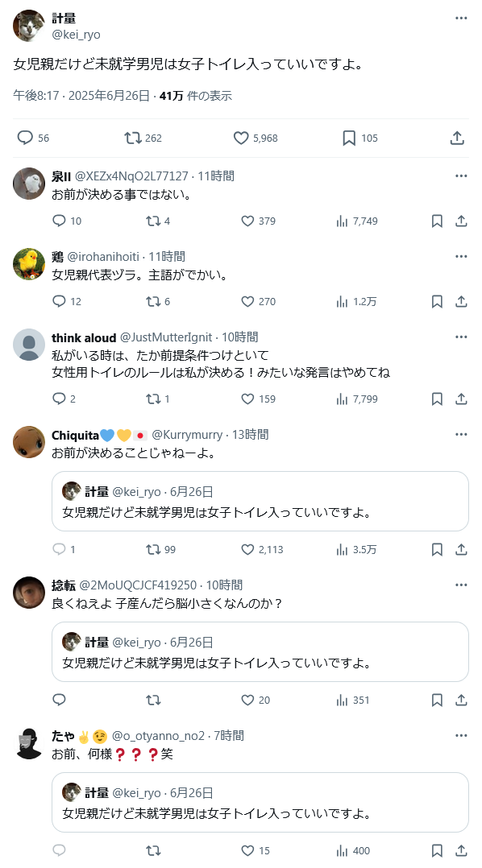This screenshot has height=868, width=482.
Task: Open the more options menu on the main post
Action: click(x=461, y=19)
